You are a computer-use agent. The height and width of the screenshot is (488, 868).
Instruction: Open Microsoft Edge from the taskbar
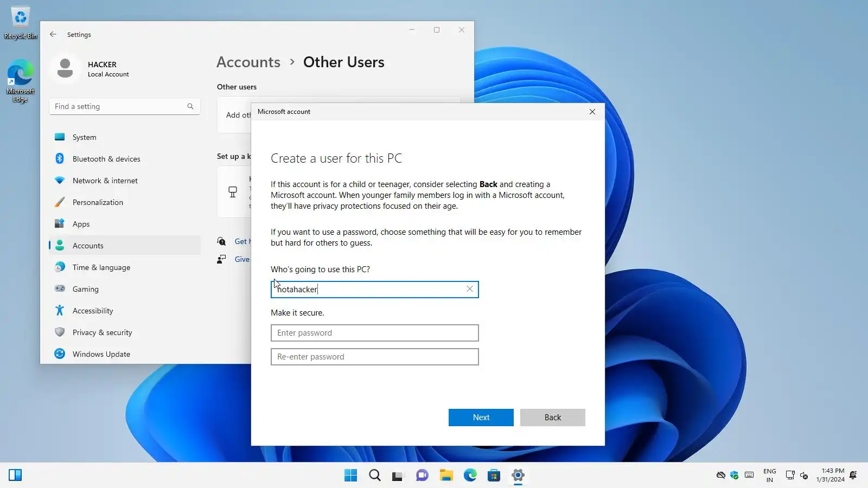(470, 476)
